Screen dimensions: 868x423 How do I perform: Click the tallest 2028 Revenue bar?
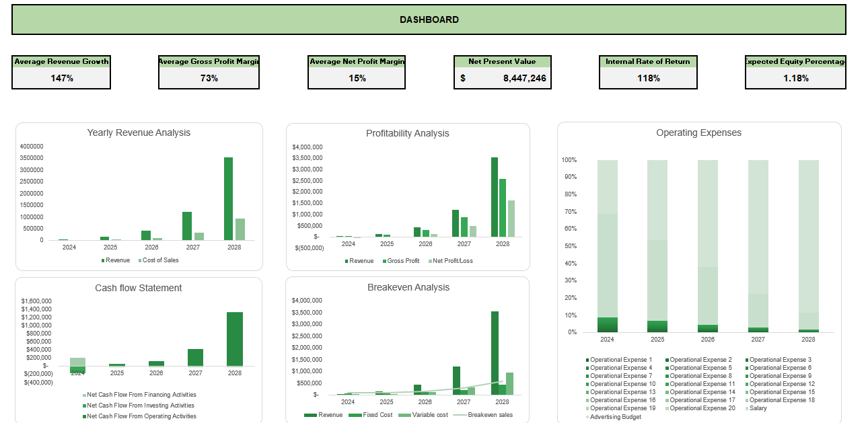pos(229,198)
